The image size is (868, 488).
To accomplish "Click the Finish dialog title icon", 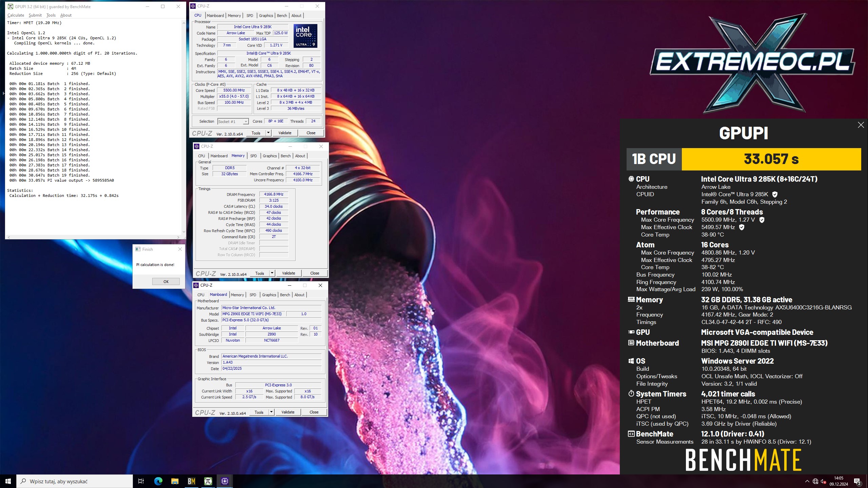I will (x=138, y=249).
